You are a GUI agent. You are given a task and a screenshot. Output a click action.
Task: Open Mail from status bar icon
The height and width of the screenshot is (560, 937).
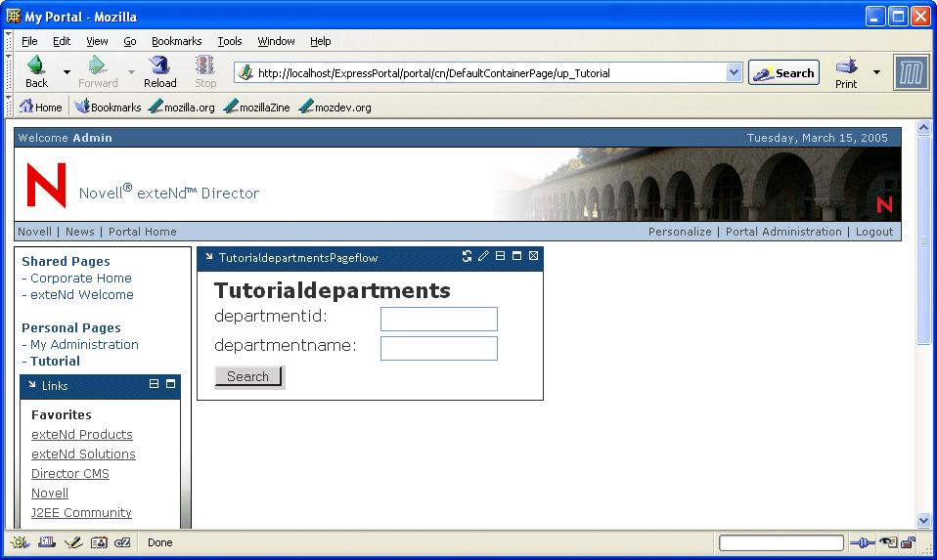pyautogui.click(x=47, y=542)
